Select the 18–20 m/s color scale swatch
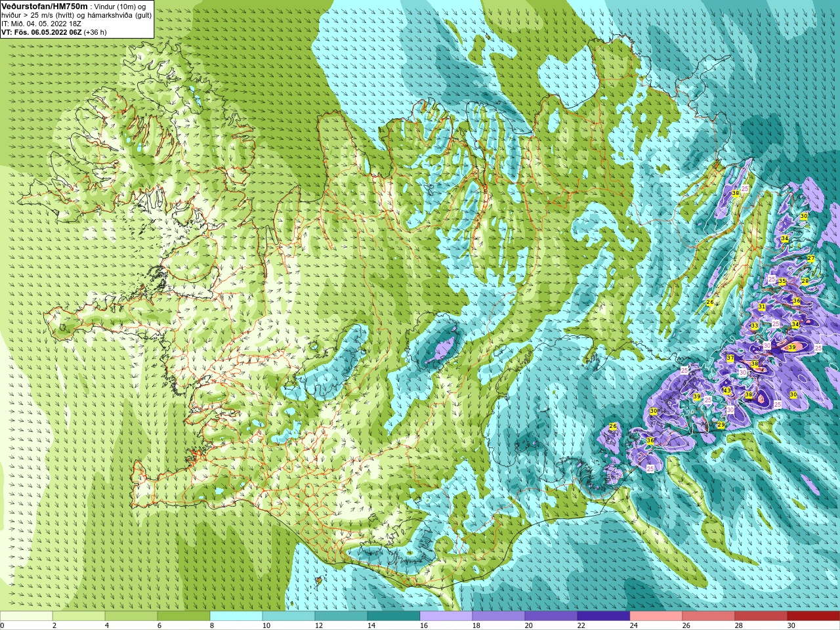 (499, 616)
